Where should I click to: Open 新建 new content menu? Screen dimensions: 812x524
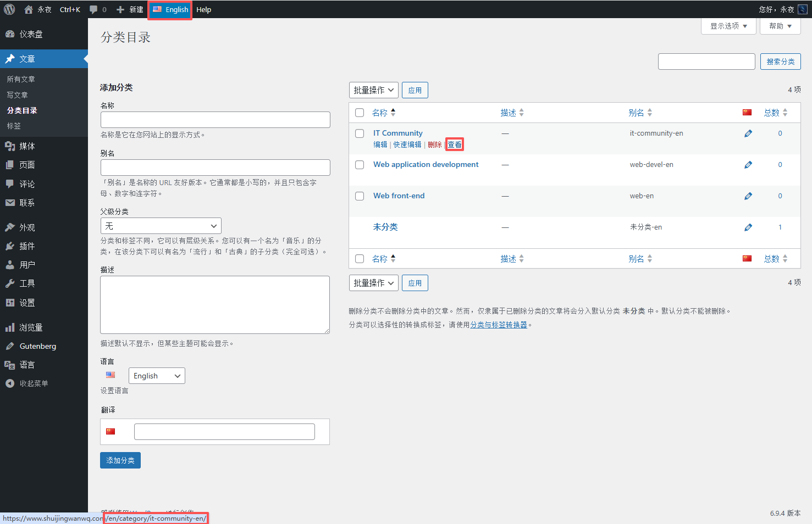tap(130, 9)
